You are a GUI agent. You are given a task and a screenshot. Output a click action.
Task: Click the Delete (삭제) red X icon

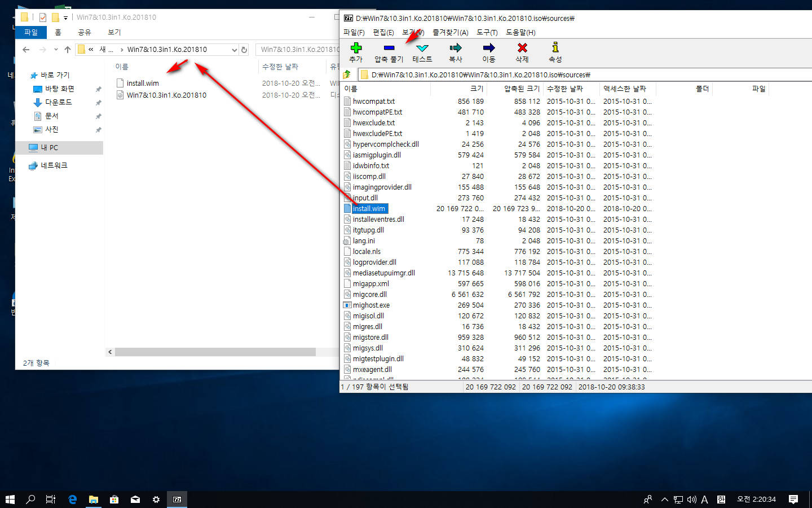click(x=522, y=48)
